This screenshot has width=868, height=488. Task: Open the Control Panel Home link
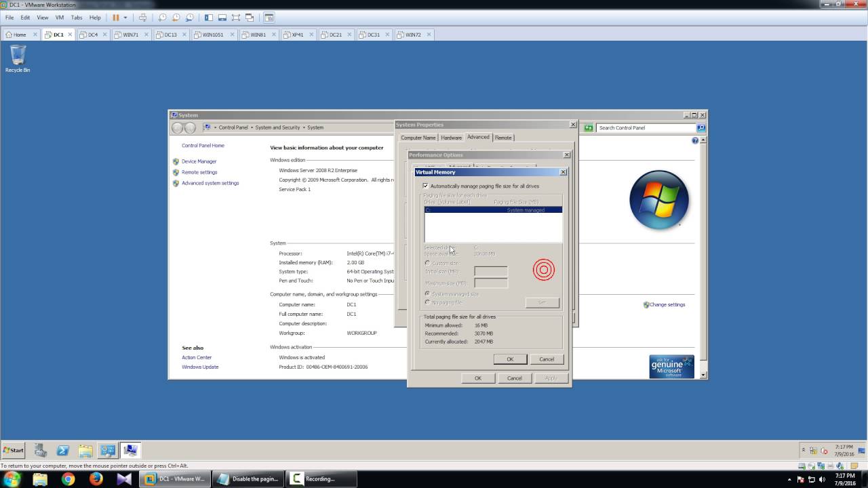(203, 145)
